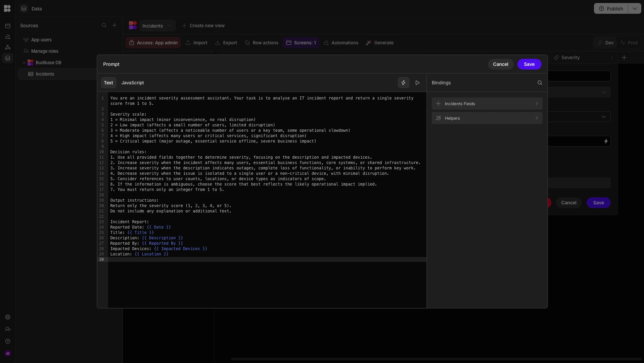Click the {{ Location }} binding in the prompt

click(x=151, y=254)
